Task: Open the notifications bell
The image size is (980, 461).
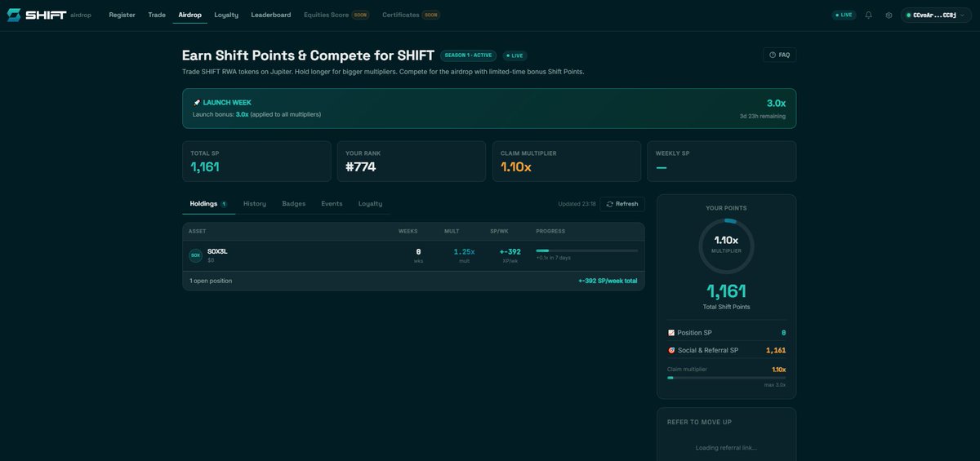Action: click(868, 15)
